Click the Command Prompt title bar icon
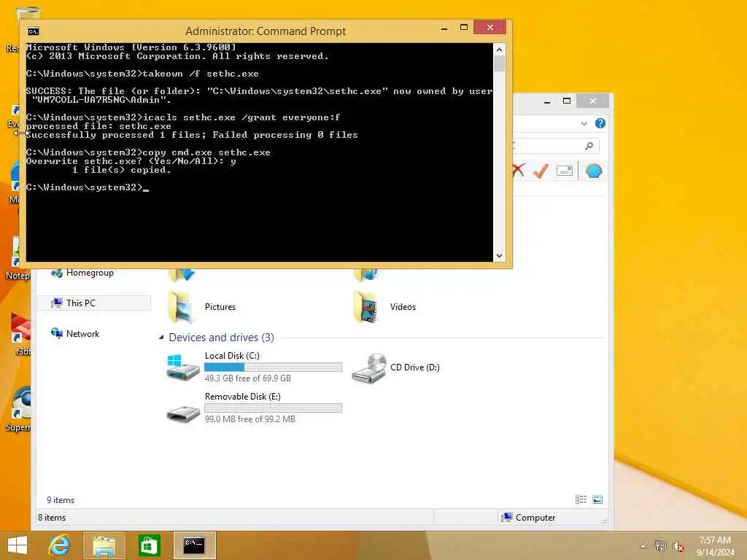The image size is (747, 560). coord(34,31)
